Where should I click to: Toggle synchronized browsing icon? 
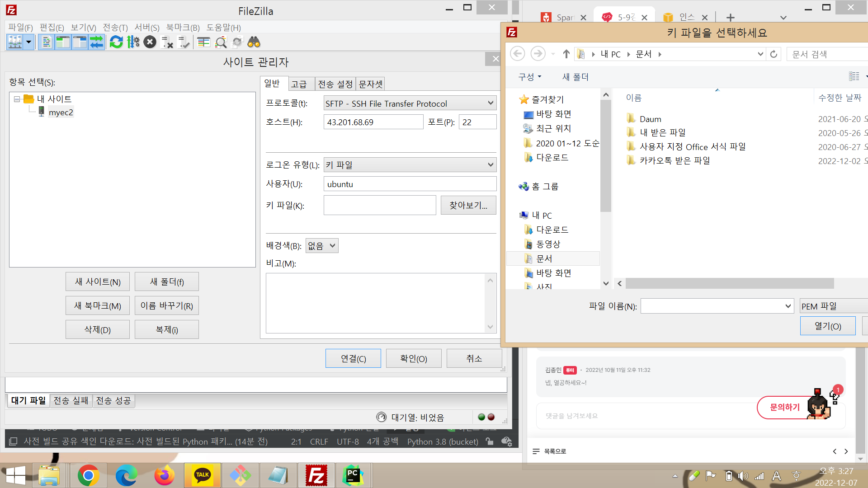[237, 42]
